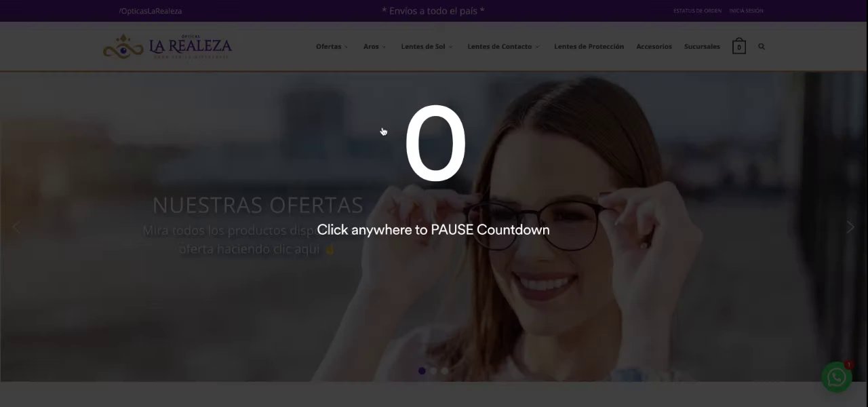Open the Sucursales menu item

[x=702, y=47]
